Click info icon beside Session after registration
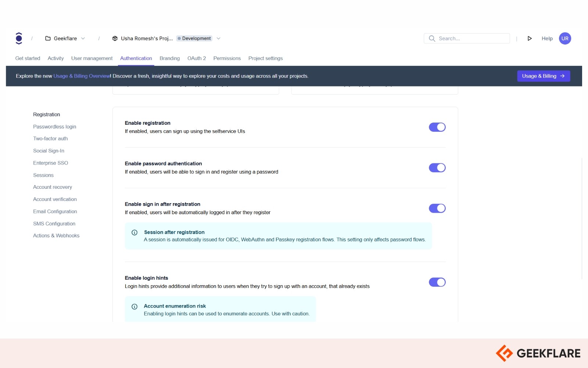588x368 pixels. click(x=135, y=232)
